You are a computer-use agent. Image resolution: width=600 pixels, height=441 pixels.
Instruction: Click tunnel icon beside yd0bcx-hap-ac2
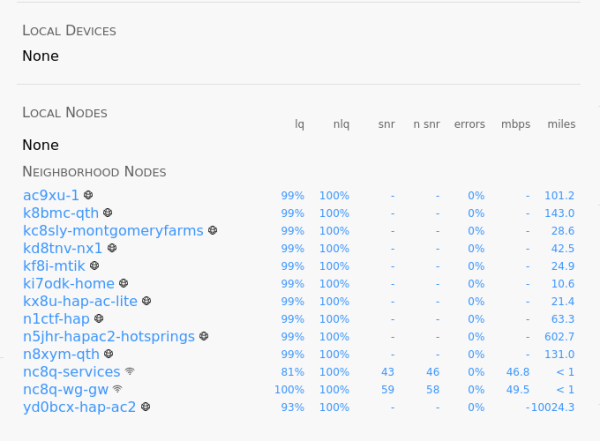pyautogui.click(x=145, y=406)
